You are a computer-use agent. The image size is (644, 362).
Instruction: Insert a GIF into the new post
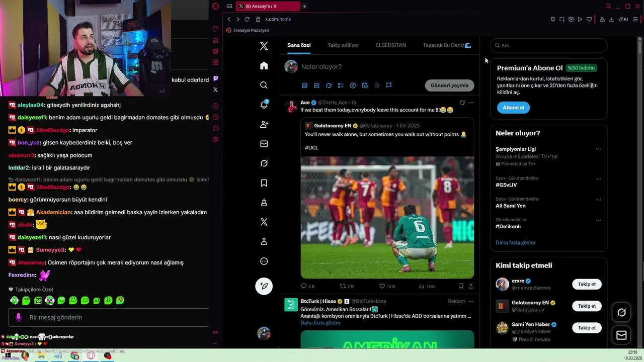tap(316, 85)
